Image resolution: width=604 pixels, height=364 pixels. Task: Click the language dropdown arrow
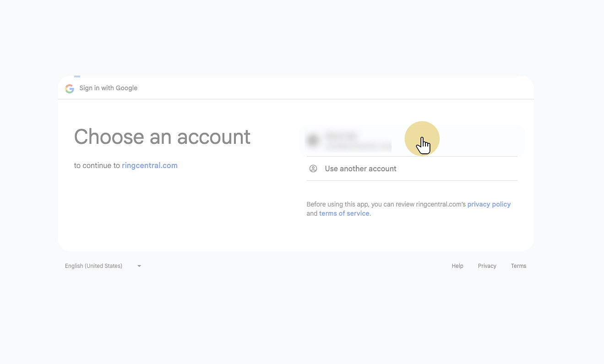tap(139, 266)
